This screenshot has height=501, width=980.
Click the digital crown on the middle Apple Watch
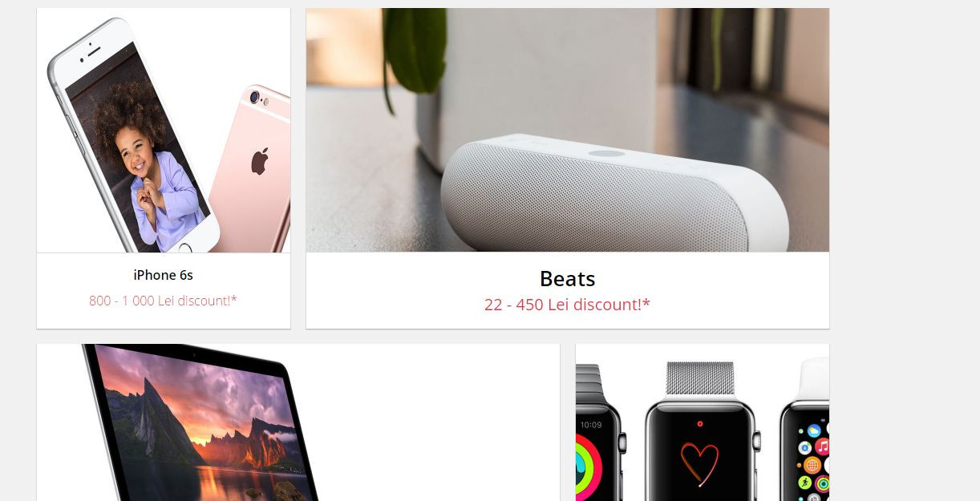coord(759,438)
